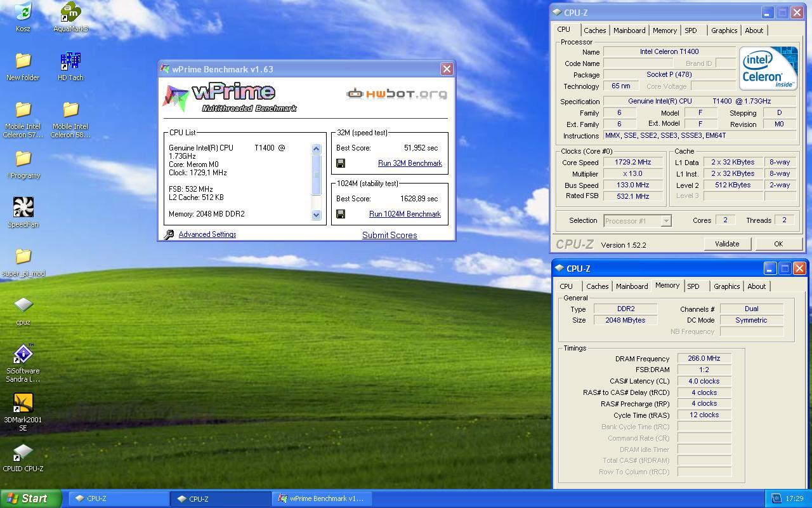The height and width of the screenshot is (508, 812).
Task: Click the Package Socket P (478) value
Action: pyautogui.click(x=669, y=75)
